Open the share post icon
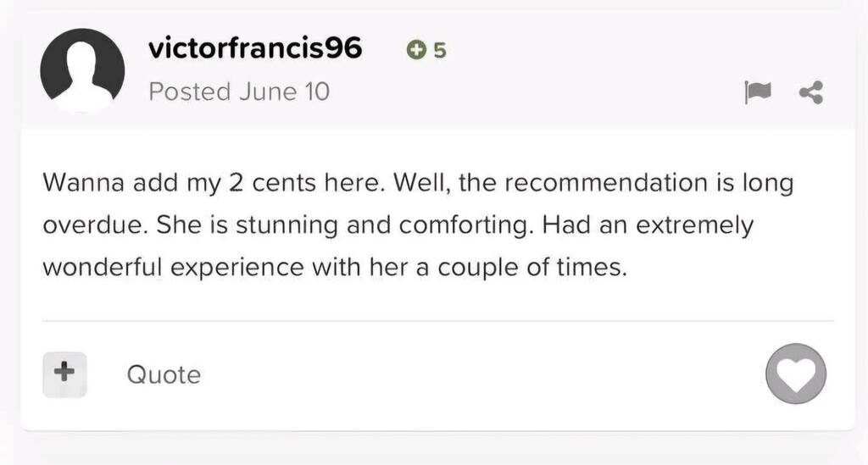The height and width of the screenshot is (465, 868). 811,92
